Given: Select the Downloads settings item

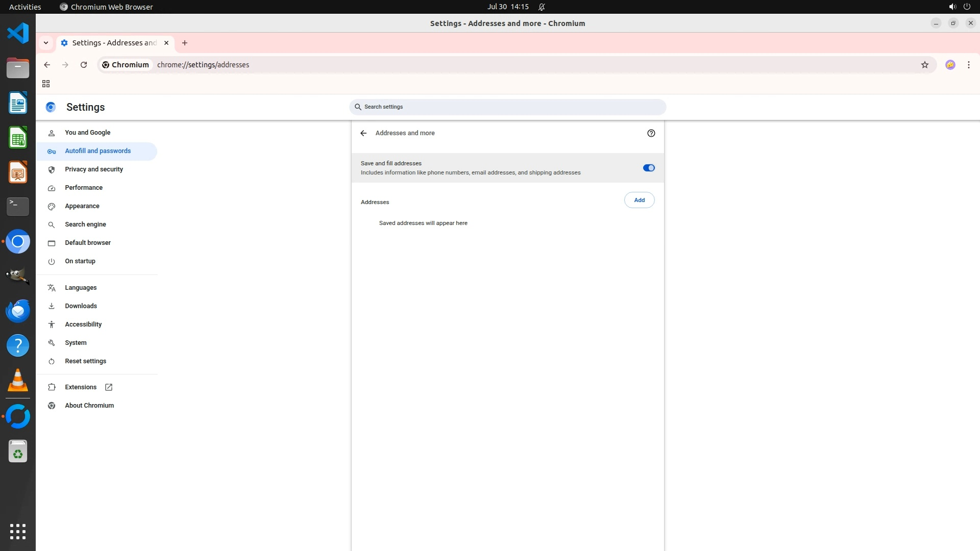Looking at the screenshot, I should (81, 306).
